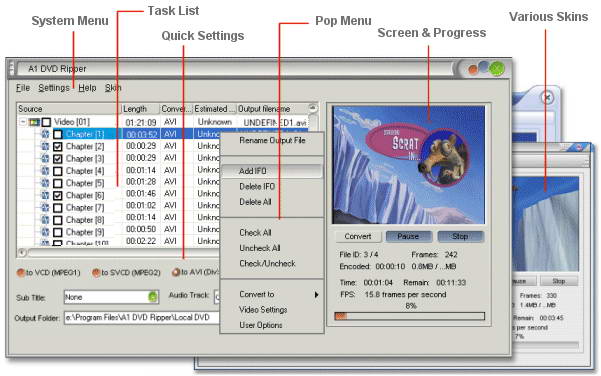Click the orange title bar button
601x376 pixels.
click(473, 69)
